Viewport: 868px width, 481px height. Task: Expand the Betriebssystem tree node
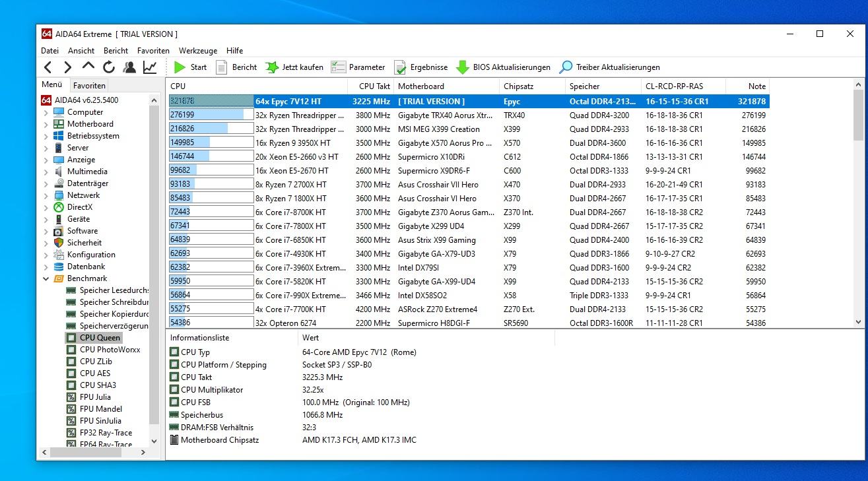[x=46, y=136]
